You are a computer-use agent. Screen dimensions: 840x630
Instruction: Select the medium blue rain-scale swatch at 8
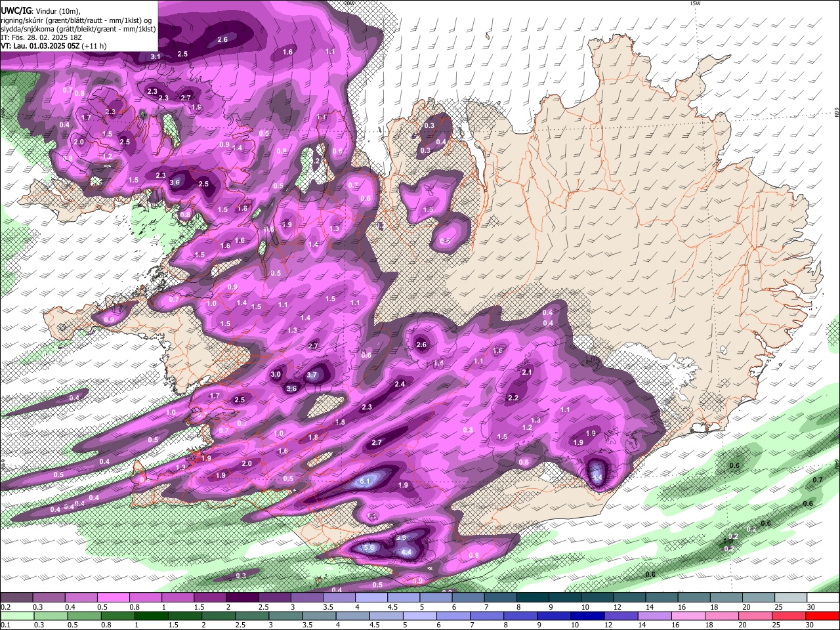tap(519, 616)
